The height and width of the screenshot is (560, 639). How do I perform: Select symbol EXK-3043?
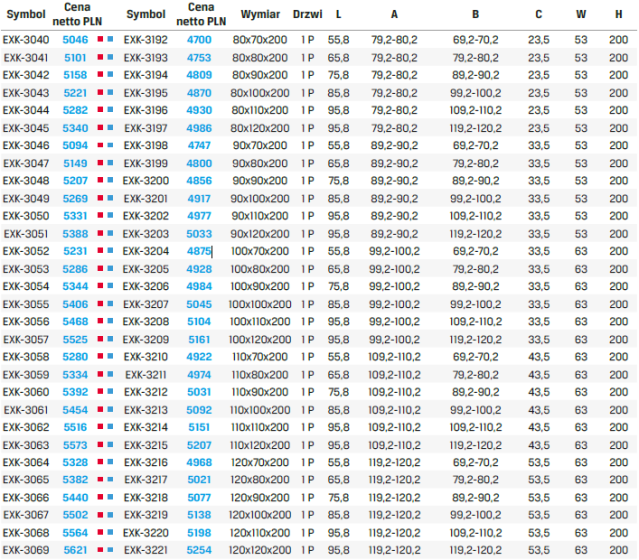[x=26, y=93]
